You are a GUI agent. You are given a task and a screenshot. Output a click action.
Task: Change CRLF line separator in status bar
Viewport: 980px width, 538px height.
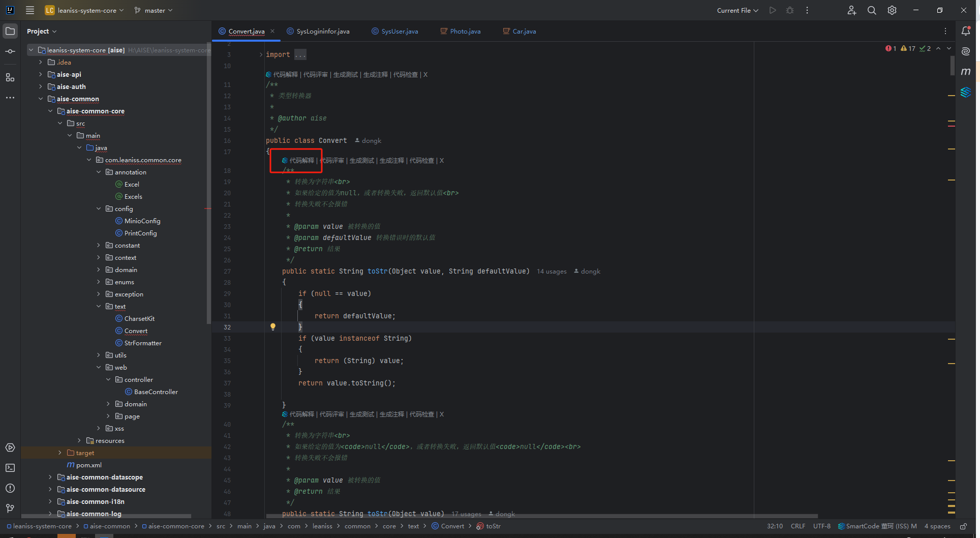(798, 526)
